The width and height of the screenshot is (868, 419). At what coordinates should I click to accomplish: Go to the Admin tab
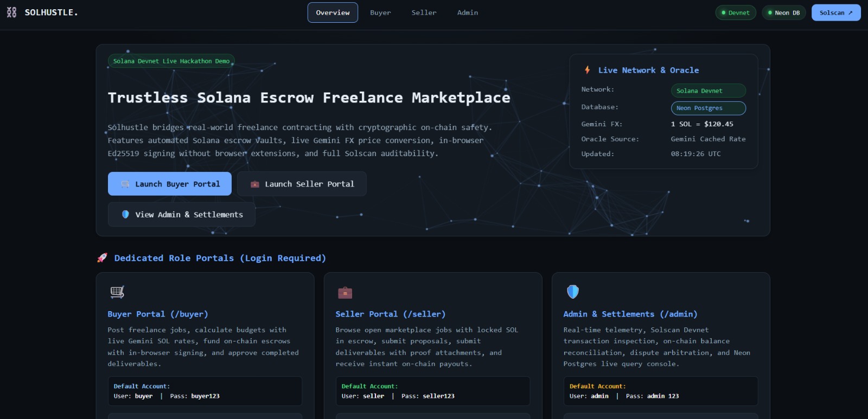click(467, 12)
